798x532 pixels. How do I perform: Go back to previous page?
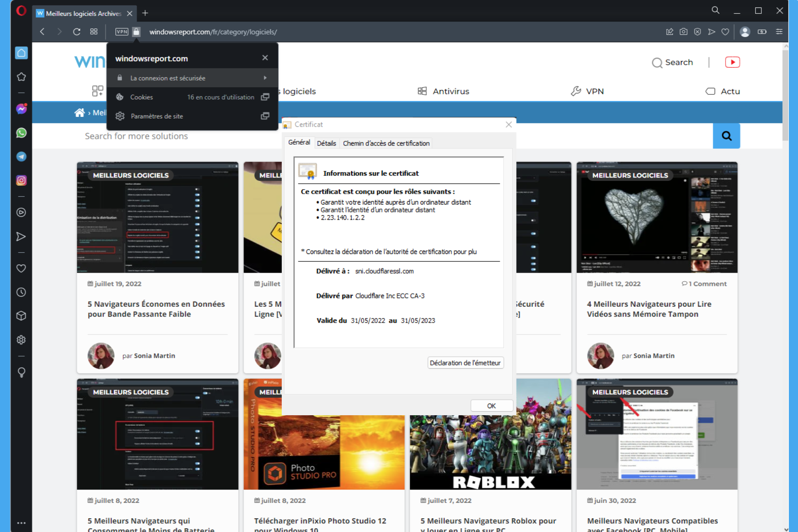pos(42,32)
